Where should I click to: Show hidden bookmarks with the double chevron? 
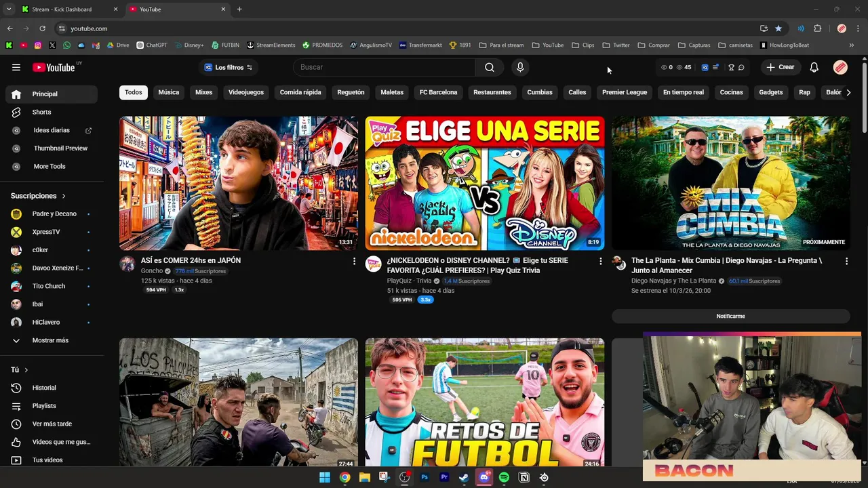[x=852, y=45]
